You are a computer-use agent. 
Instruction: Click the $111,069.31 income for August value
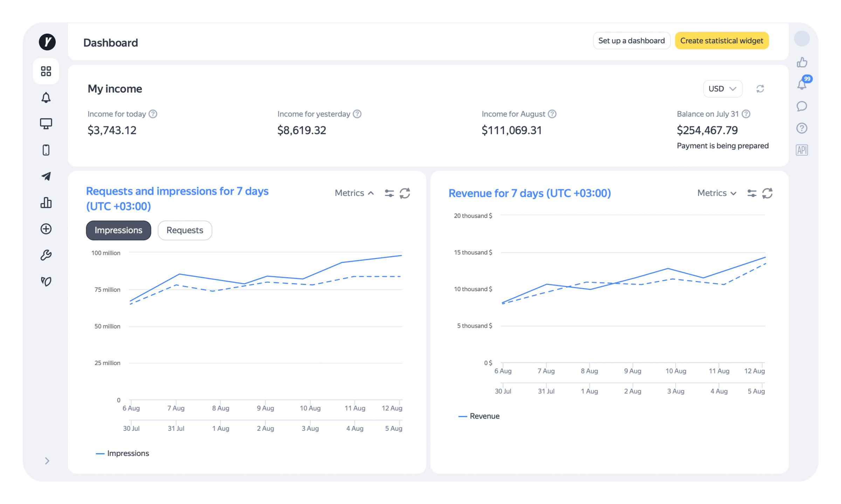click(512, 130)
